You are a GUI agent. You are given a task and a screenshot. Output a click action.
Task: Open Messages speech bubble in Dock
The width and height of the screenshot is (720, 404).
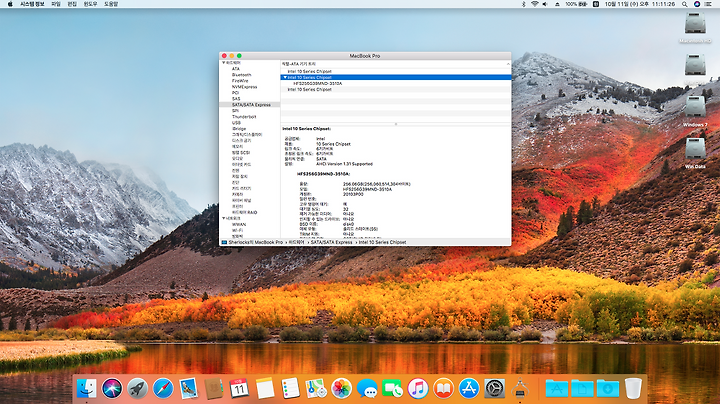coord(367,389)
